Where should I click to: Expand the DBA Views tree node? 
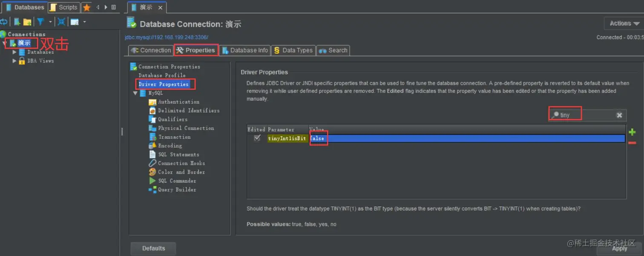click(x=14, y=60)
